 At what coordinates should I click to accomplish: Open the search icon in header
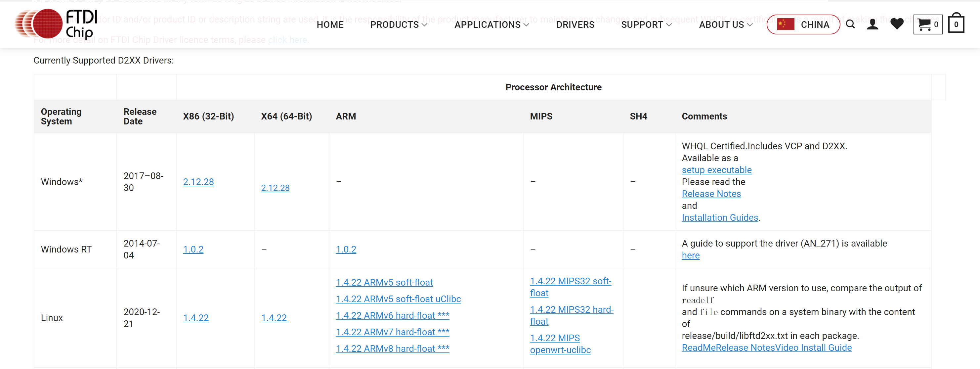850,24
